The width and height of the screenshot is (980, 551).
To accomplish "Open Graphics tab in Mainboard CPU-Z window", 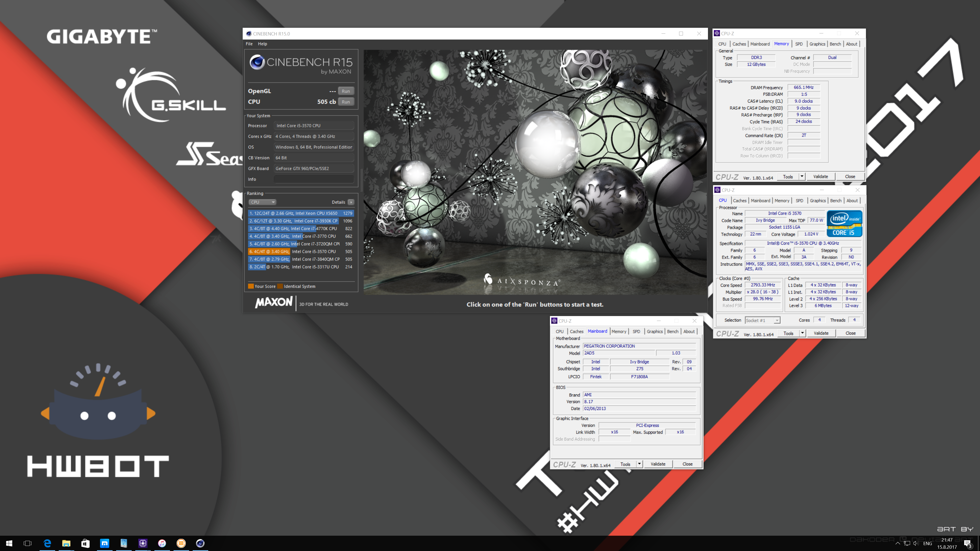I will point(654,332).
